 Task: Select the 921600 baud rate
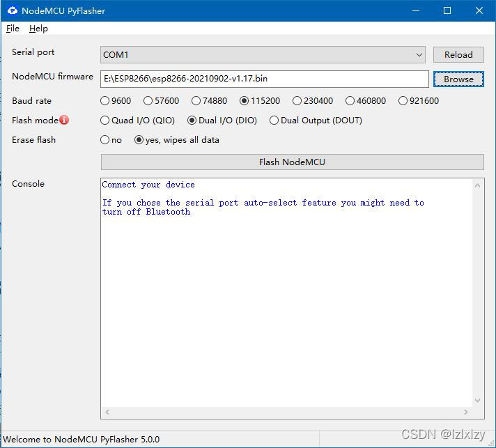point(419,101)
